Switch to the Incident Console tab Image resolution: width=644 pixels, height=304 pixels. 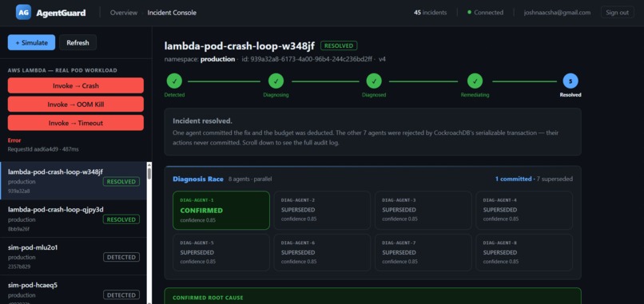(172, 13)
